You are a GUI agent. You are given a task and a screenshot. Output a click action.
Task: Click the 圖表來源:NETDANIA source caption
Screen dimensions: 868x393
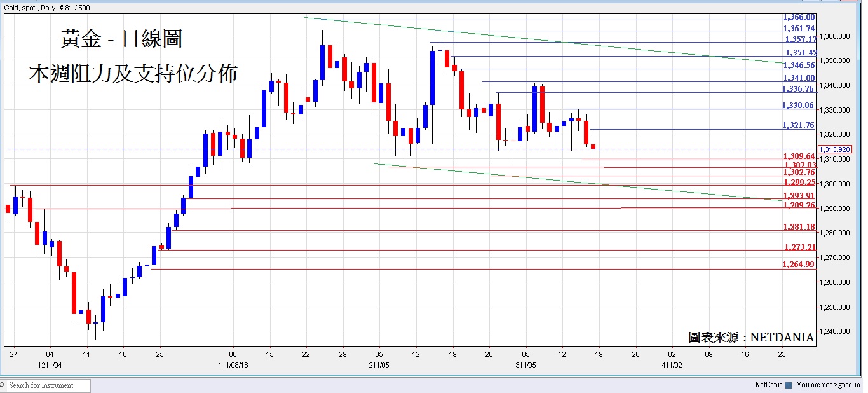pyautogui.click(x=751, y=338)
